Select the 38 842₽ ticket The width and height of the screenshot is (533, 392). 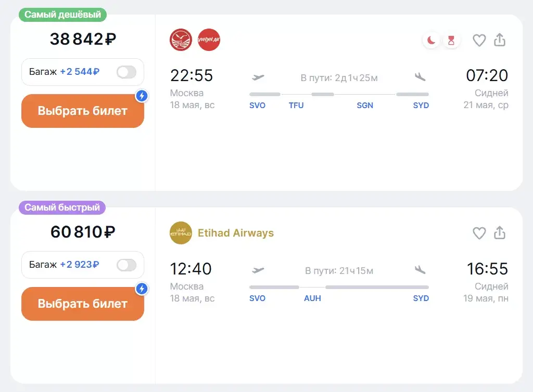point(83,111)
